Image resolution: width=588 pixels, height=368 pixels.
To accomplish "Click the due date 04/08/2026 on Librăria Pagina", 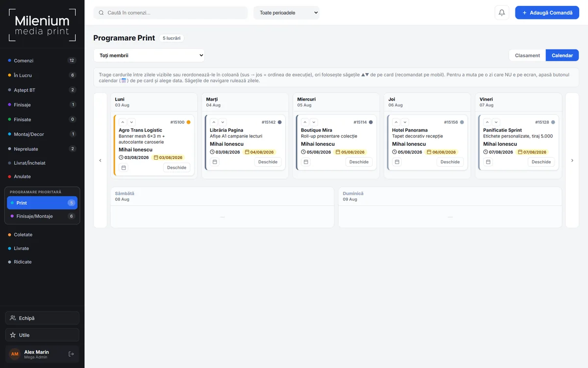I will click(260, 152).
